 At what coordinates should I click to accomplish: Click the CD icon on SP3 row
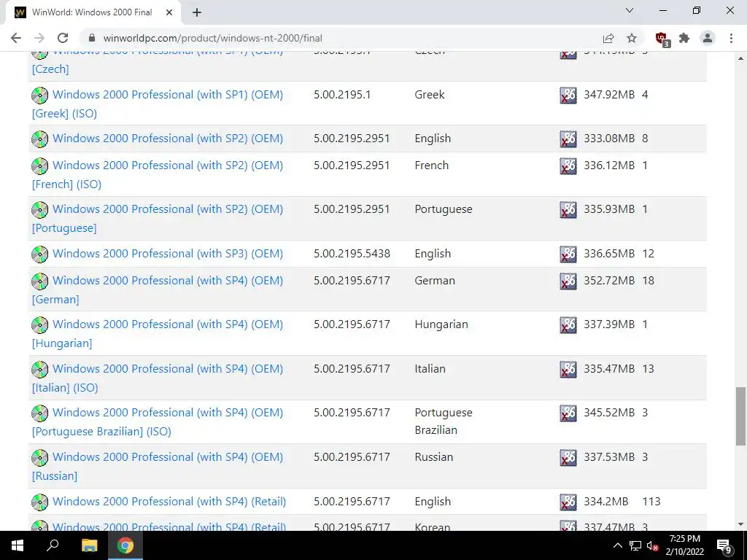[40, 254]
